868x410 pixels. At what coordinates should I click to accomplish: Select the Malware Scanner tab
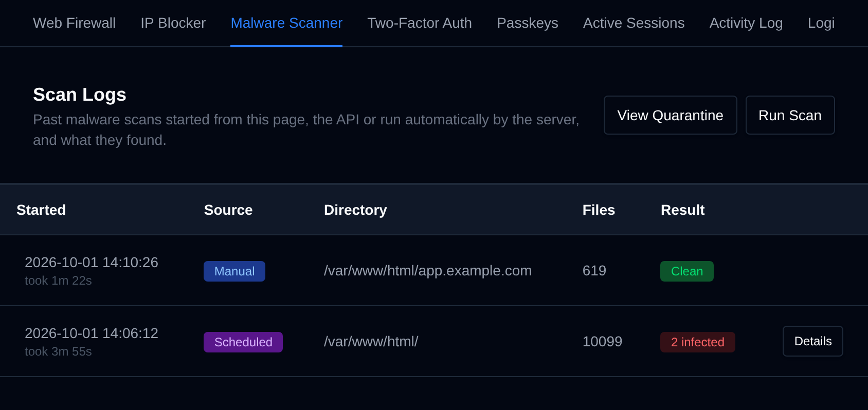[286, 23]
